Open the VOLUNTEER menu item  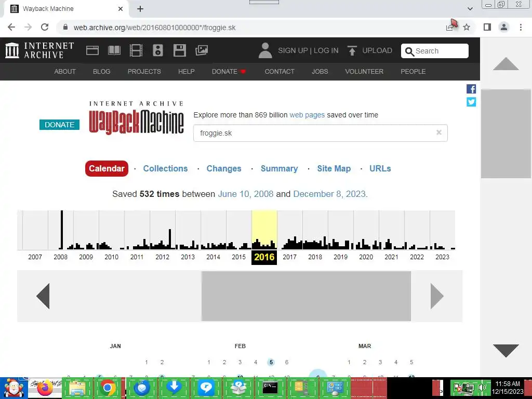(x=364, y=72)
